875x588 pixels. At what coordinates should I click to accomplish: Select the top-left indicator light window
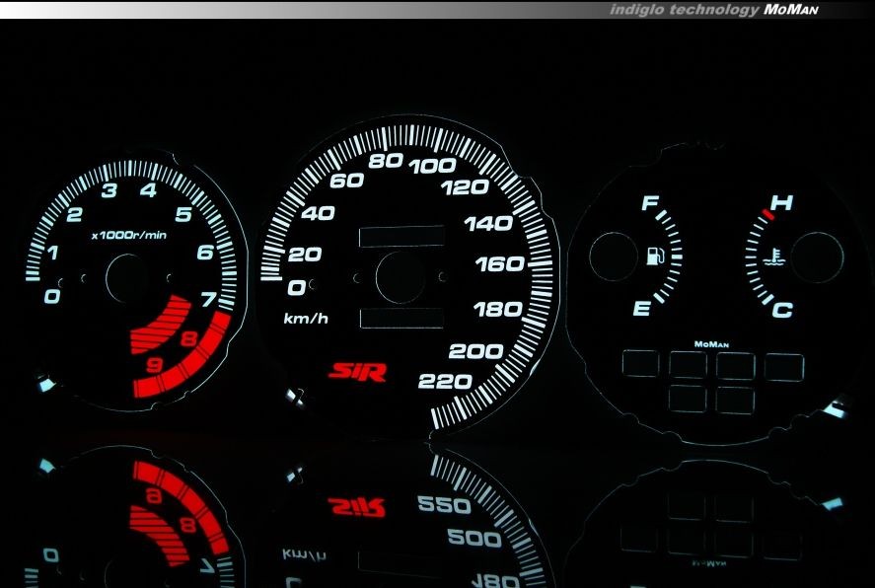click(x=641, y=366)
